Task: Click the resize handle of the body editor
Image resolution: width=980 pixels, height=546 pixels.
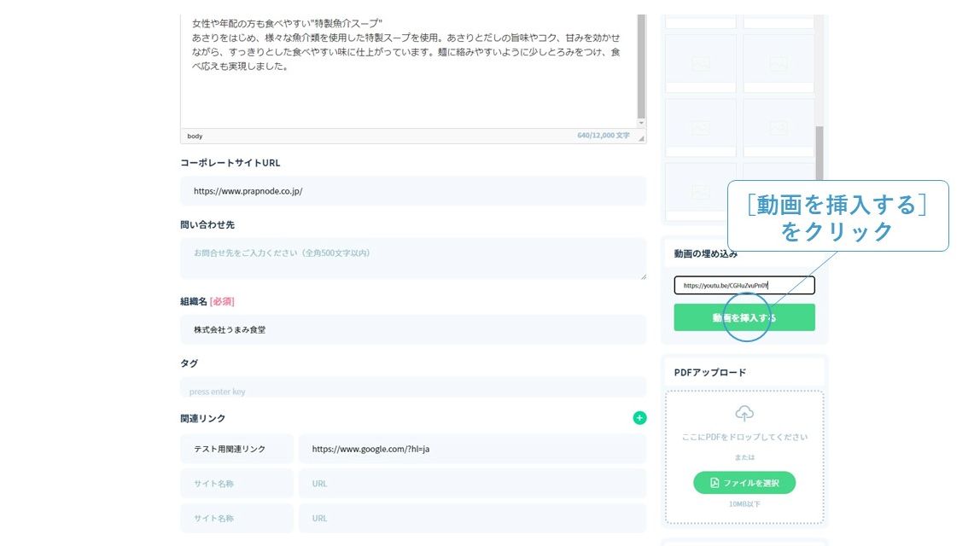Action: [x=641, y=137]
